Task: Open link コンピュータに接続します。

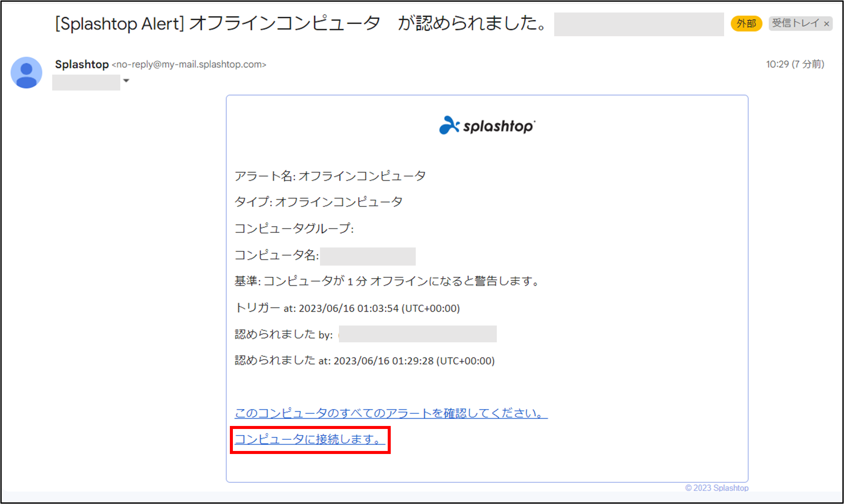Action: (x=310, y=439)
